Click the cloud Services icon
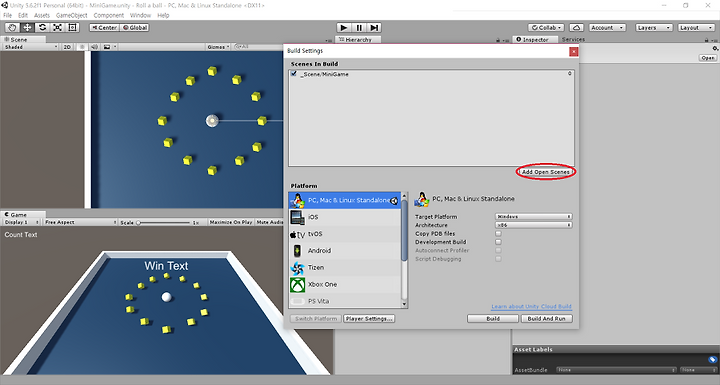This screenshot has width=720, height=385. (x=576, y=28)
